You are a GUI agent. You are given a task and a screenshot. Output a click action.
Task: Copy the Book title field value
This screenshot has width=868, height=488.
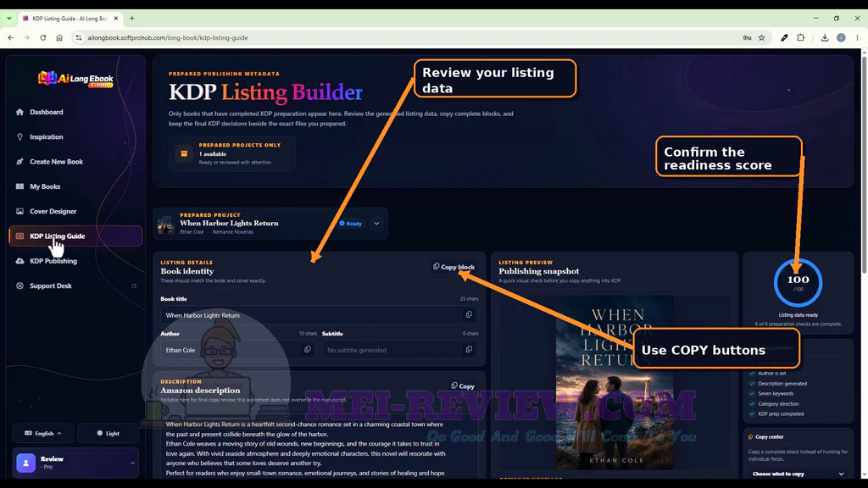[x=469, y=315]
